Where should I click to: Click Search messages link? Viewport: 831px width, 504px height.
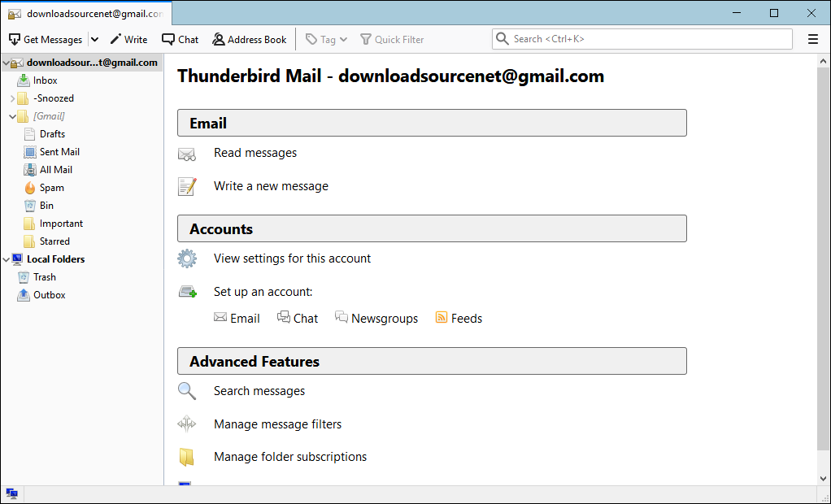pyautogui.click(x=259, y=390)
